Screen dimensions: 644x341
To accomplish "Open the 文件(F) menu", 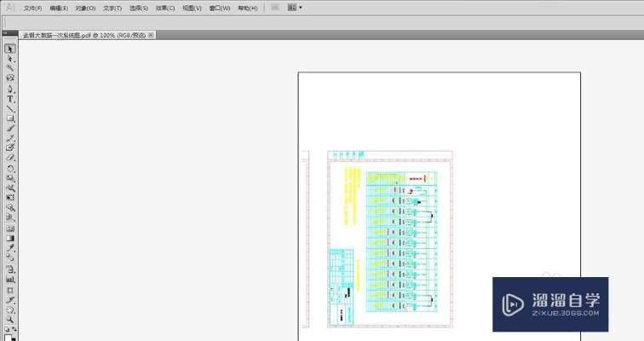I will [33, 8].
